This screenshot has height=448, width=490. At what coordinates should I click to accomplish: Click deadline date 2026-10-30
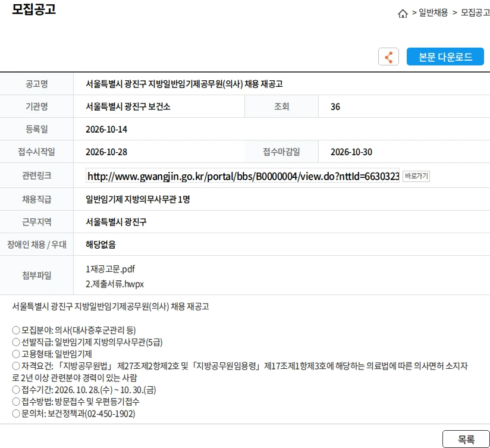351,152
